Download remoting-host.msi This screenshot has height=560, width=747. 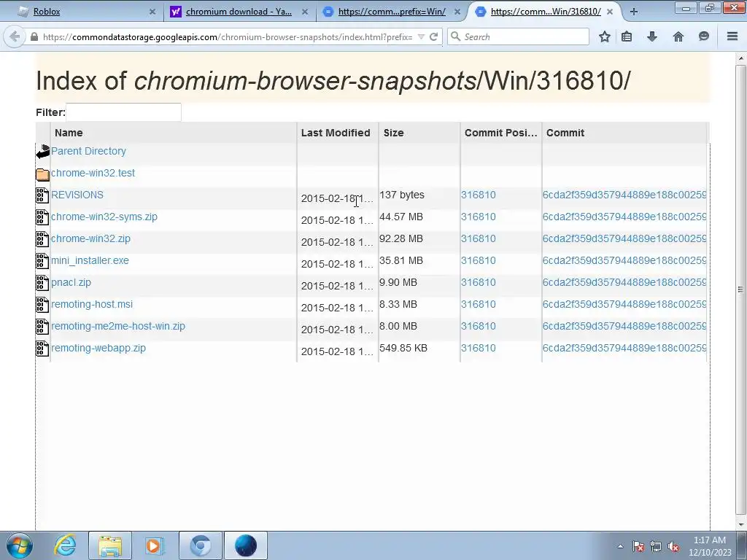[92, 304]
